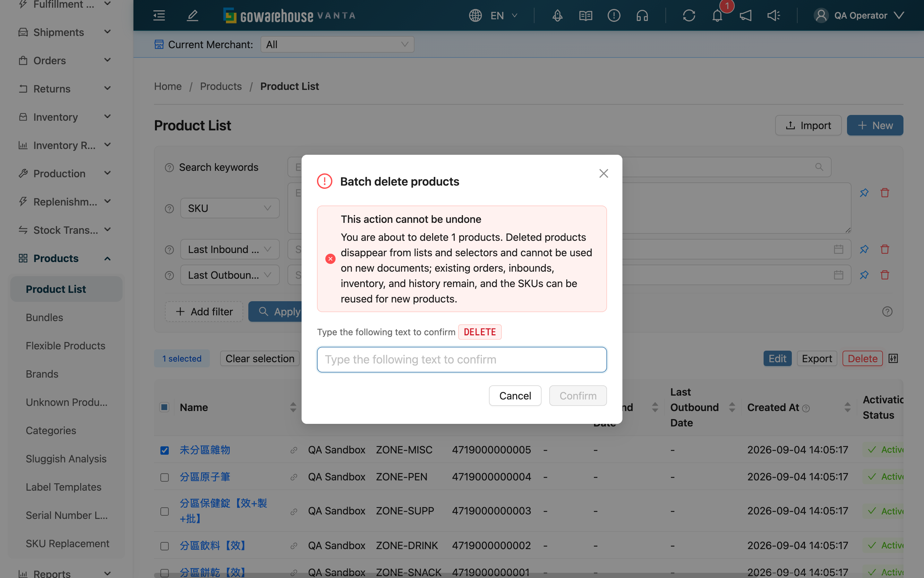Open the notifications bell
This screenshot has width=924, height=578.
(717, 16)
